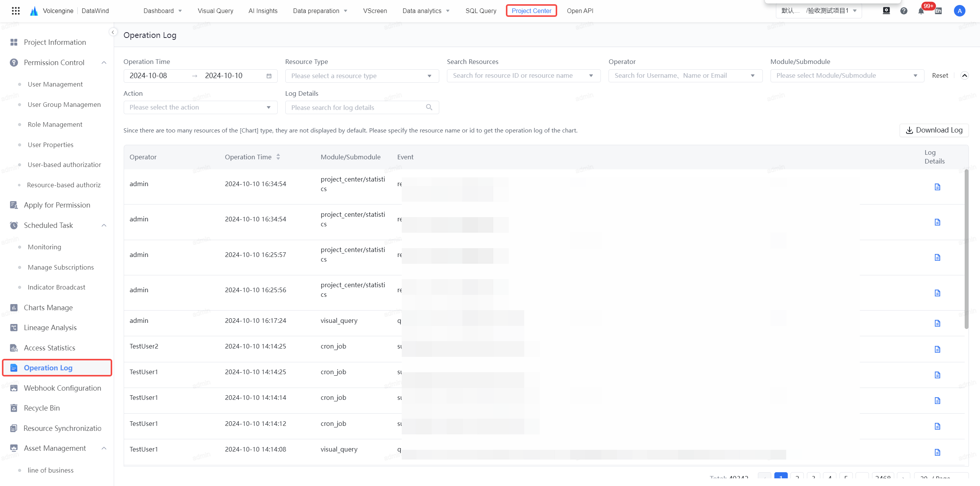
Task: Open Manage Subscriptions page
Action: click(x=61, y=267)
